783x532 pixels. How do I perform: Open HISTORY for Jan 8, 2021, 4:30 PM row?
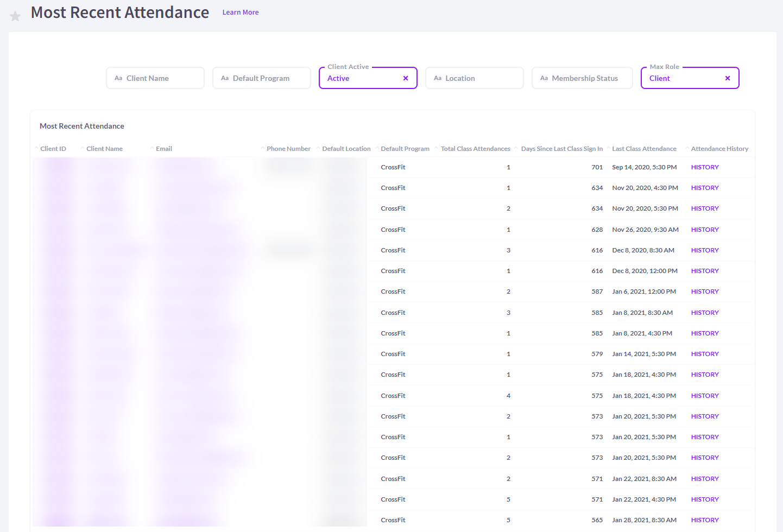point(705,333)
